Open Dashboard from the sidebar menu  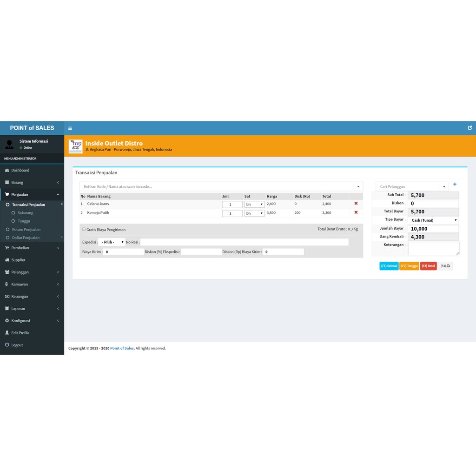pyautogui.click(x=20, y=171)
